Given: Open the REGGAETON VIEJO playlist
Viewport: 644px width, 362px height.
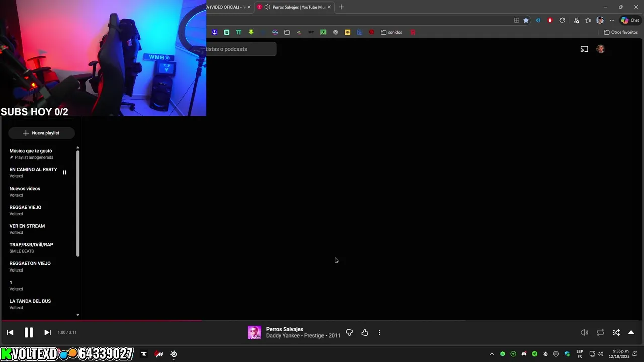Looking at the screenshot, I should pyautogui.click(x=30, y=266).
